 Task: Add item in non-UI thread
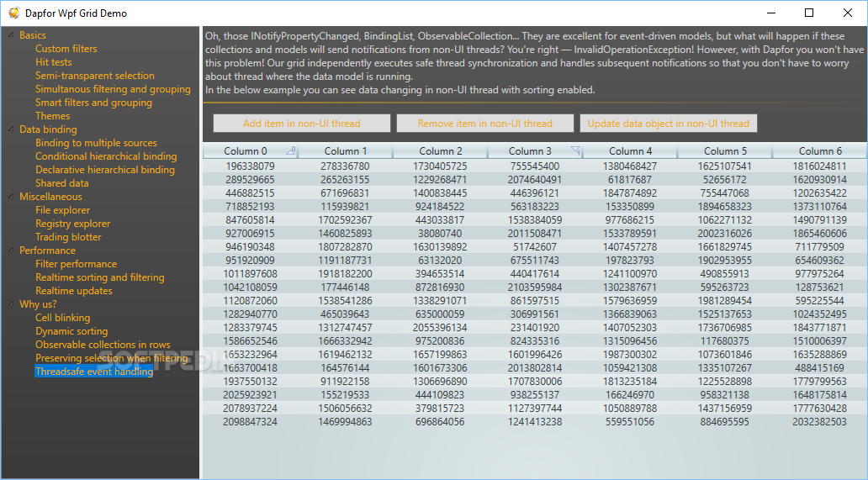pos(302,124)
